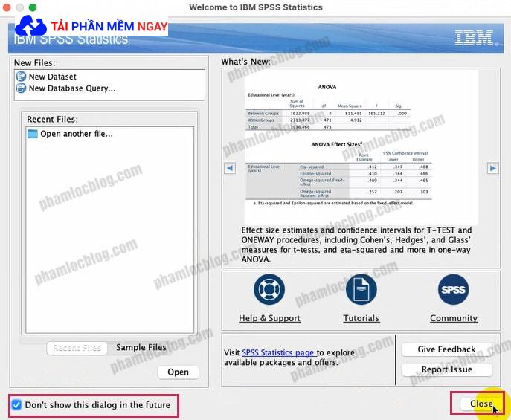Screen dimensions: 511x420
Task: Toggle Don't show this dialog checkbox
Action: tap(16, 405)
